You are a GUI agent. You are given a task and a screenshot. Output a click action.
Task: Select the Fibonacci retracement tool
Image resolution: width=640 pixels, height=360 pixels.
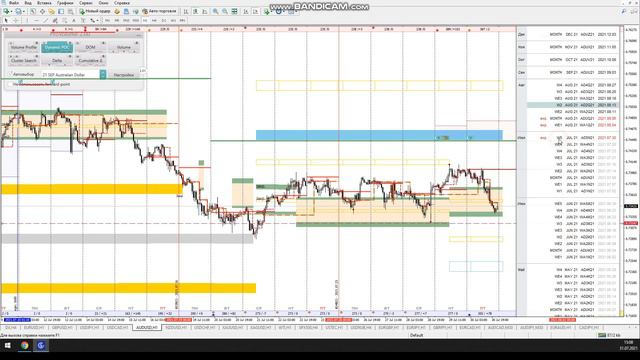(x=64, y=20)
